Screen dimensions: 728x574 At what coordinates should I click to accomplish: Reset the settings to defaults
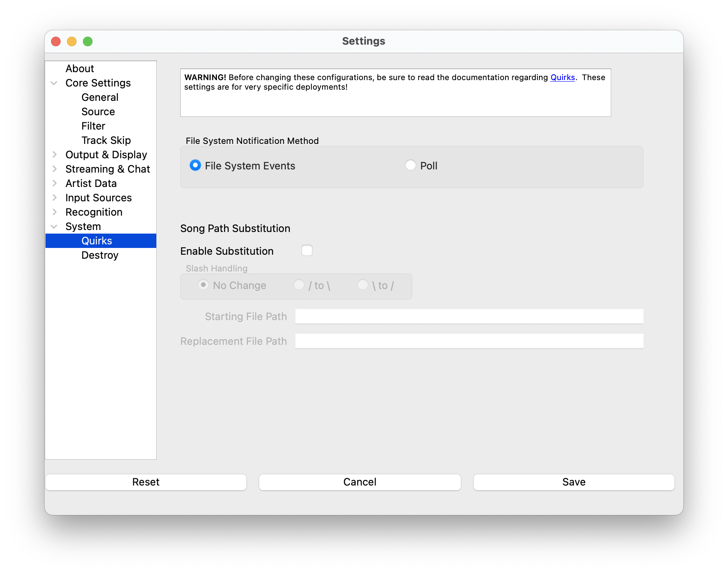[x=146, y=482]
